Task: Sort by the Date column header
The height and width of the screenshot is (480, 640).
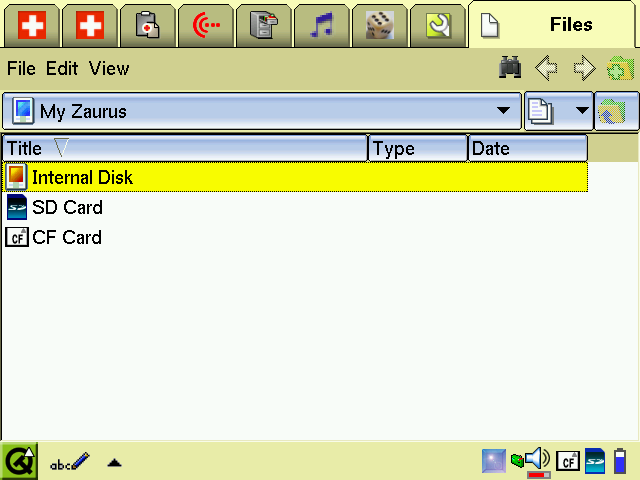Action: [x=528, y=148]
